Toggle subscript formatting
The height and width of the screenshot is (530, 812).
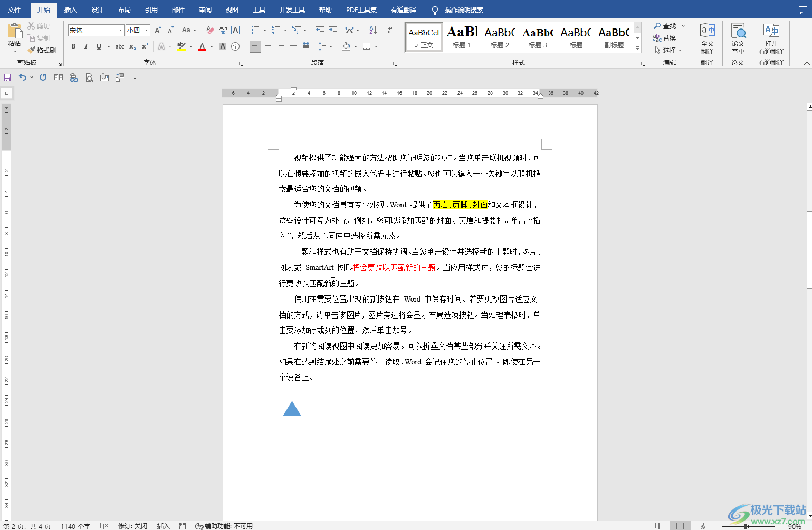point(132,46)
